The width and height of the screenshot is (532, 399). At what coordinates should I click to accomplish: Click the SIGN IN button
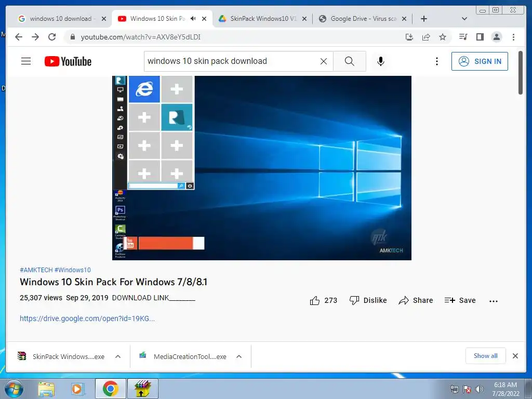coord(480,61)
